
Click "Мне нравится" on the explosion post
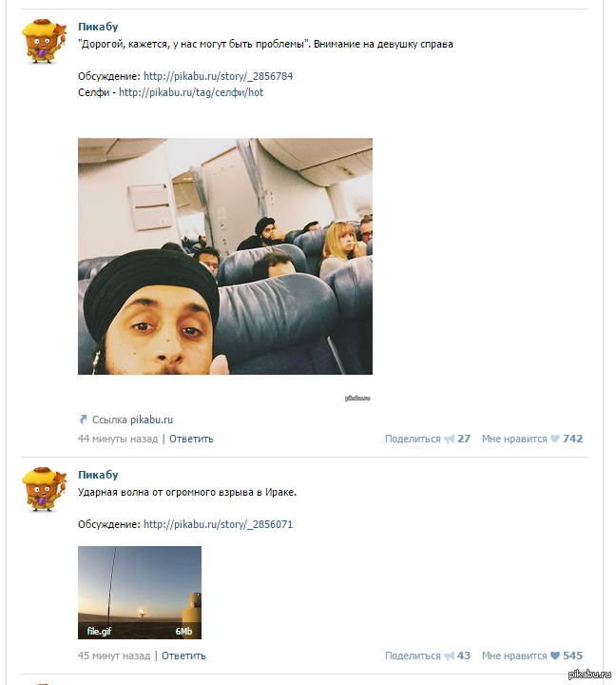pyautogui.click(x=513, y=656)
